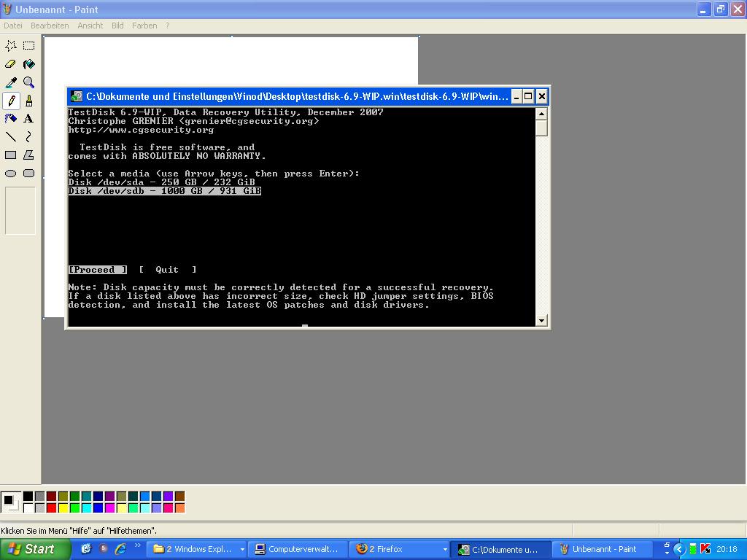Select the Brush tool
The height and width of the screenshot is (560, 747).
coord(29,101)
